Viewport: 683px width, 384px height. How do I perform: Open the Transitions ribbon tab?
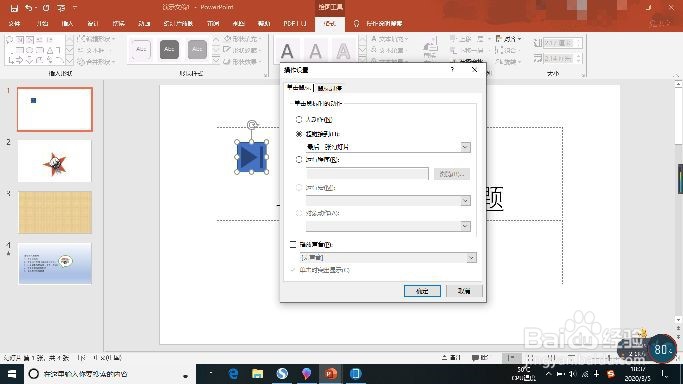(x=118, y=24)
